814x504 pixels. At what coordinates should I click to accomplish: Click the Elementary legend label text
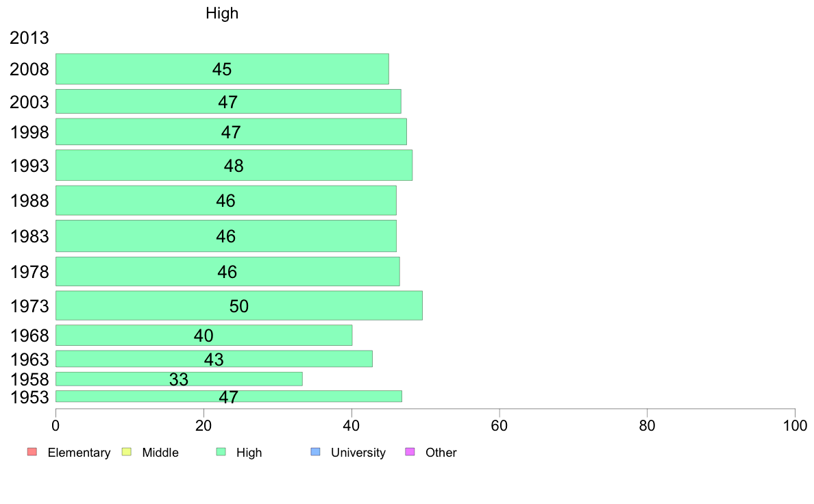[79, 453]
